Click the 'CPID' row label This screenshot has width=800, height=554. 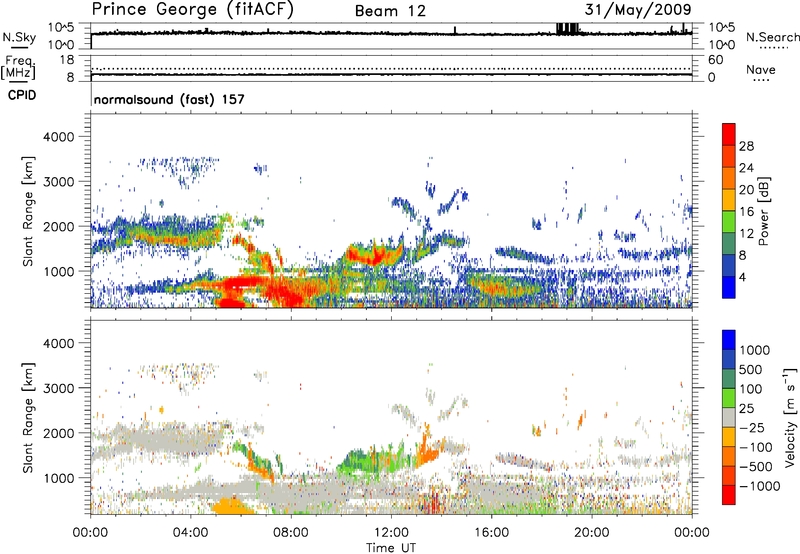click(22, 95)
